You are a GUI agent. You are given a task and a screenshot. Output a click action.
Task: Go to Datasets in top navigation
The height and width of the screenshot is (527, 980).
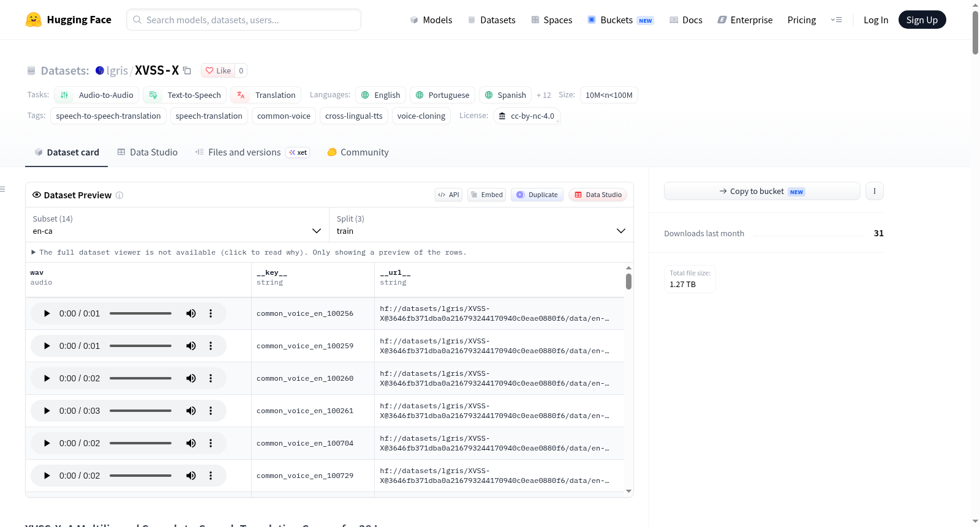(492, 20)
